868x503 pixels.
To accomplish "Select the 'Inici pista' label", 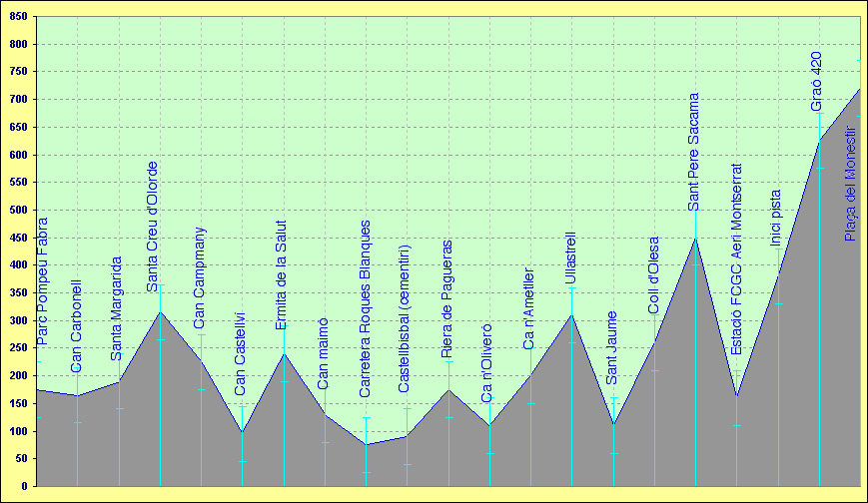I will click(776, 217).
